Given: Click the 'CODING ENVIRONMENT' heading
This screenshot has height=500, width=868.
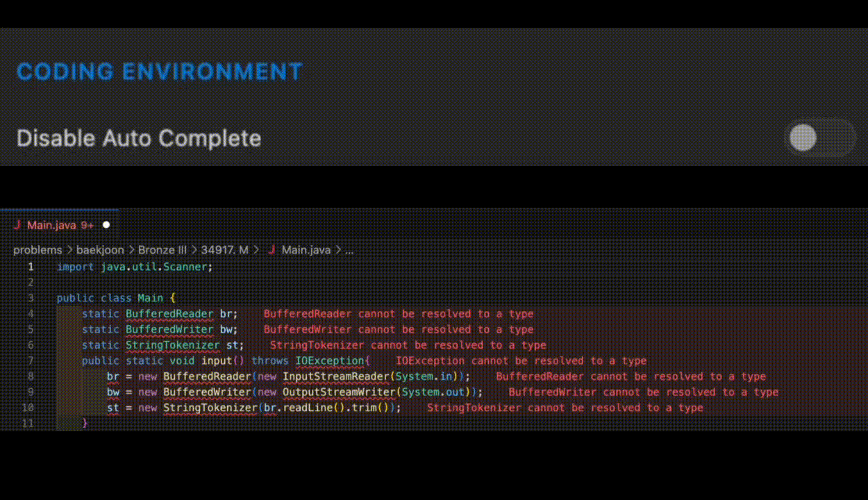Looking at the screenshot, I should coord(160,72).
